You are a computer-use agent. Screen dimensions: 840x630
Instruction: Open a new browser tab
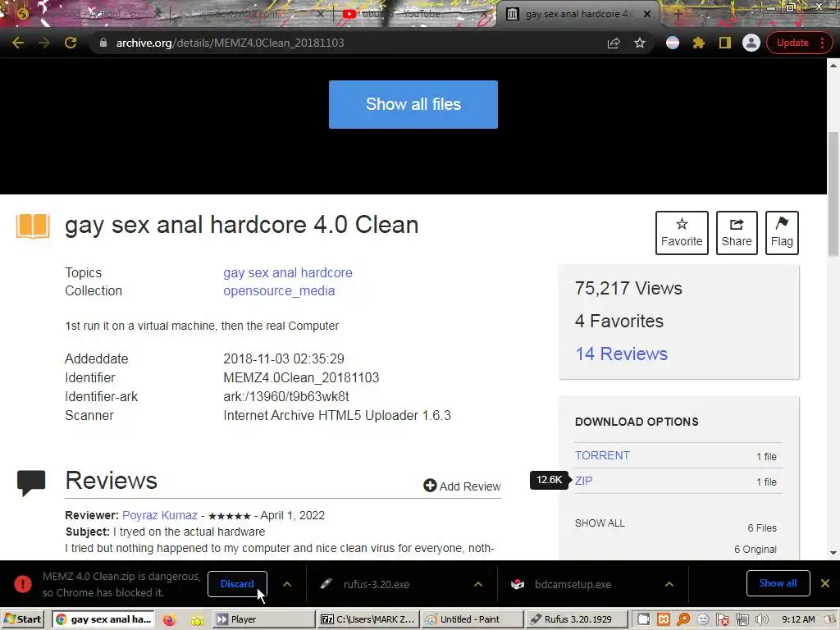(678, 14)
